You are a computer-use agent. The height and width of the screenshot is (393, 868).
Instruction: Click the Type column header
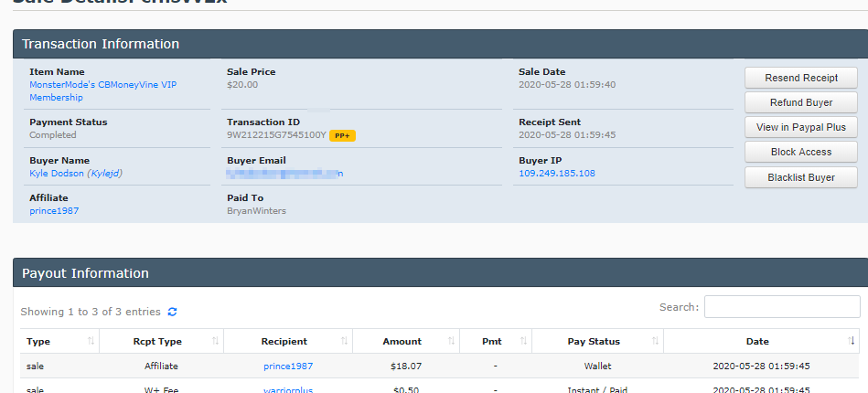59,342
